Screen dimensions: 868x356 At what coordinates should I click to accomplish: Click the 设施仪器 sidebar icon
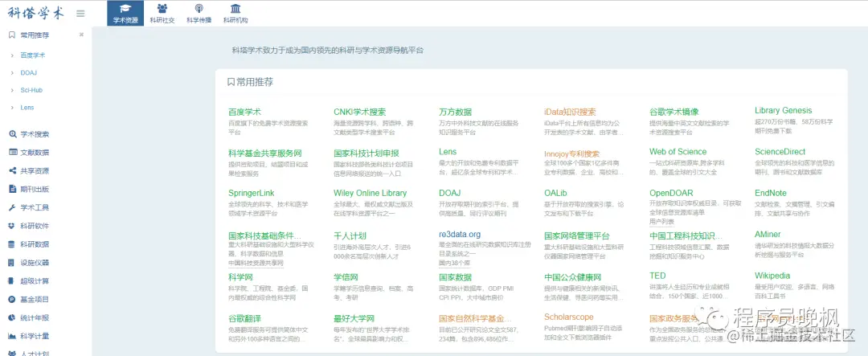(12, 263)
